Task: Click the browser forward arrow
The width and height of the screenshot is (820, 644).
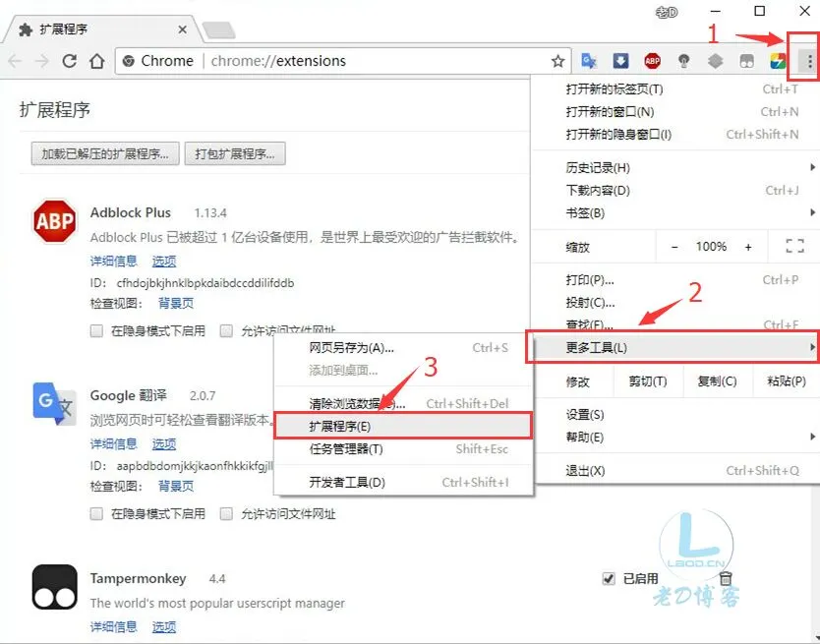Action: pyautogui.click(x=41, y=61)
